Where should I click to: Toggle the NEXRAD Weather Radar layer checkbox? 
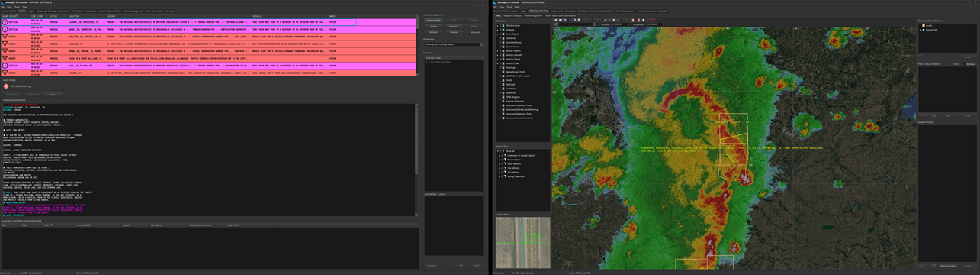(x=500, y=76)
